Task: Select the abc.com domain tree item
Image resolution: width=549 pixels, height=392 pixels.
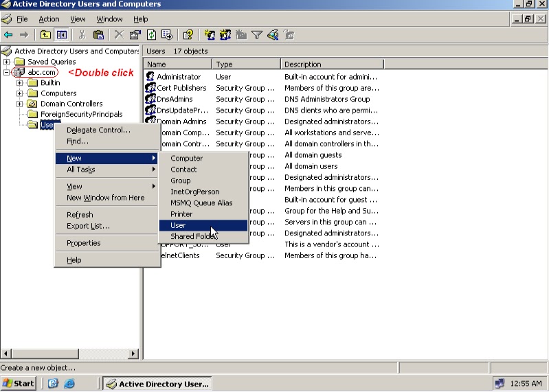Action: [x=41, y=72]
